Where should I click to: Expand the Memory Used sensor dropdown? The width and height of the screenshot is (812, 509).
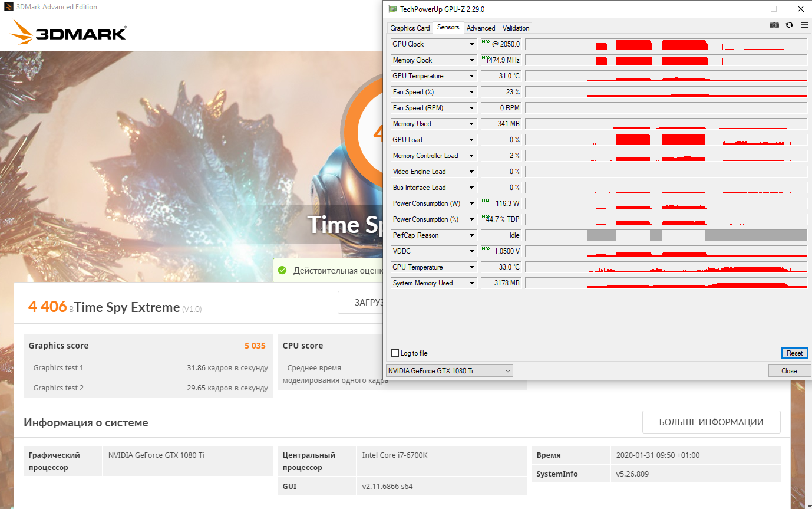(471, 124)
